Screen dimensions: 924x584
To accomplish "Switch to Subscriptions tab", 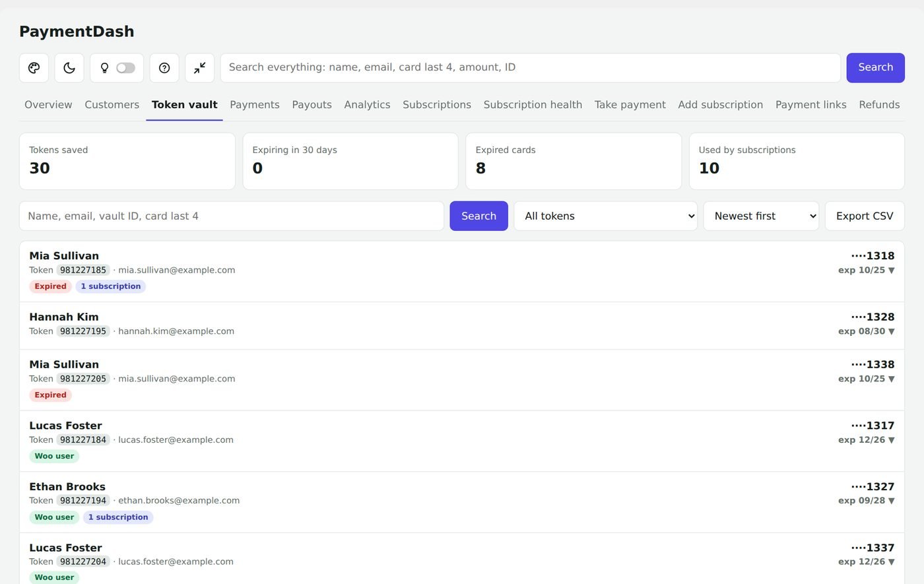I will coord(437,105).
